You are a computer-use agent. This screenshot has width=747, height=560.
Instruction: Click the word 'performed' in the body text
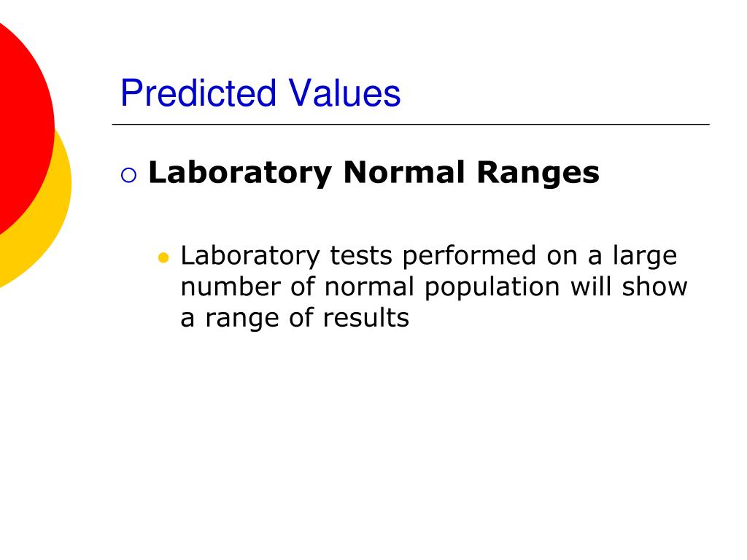[469, 256]
